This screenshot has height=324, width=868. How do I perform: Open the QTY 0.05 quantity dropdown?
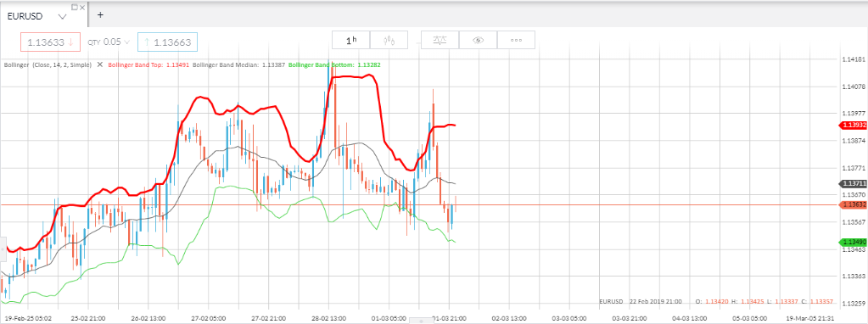(109, 42)
